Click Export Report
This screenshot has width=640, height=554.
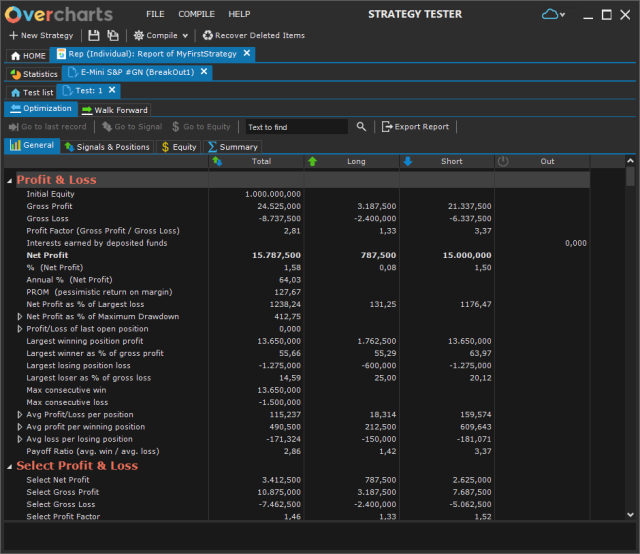(416, 127)
